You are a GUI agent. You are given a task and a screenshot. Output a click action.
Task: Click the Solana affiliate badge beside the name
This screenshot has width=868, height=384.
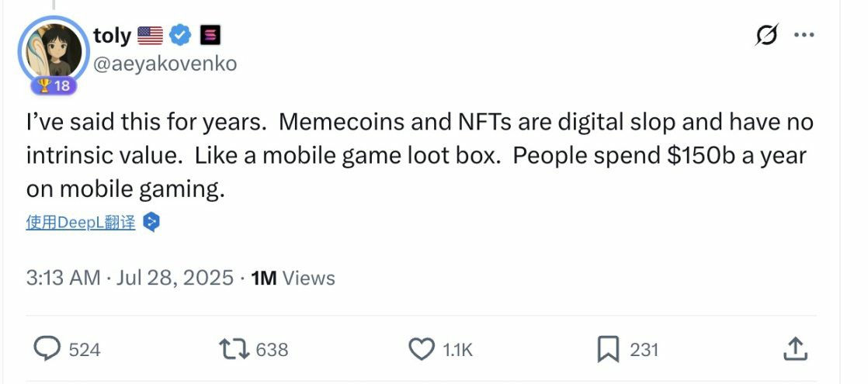pos(210,35)
